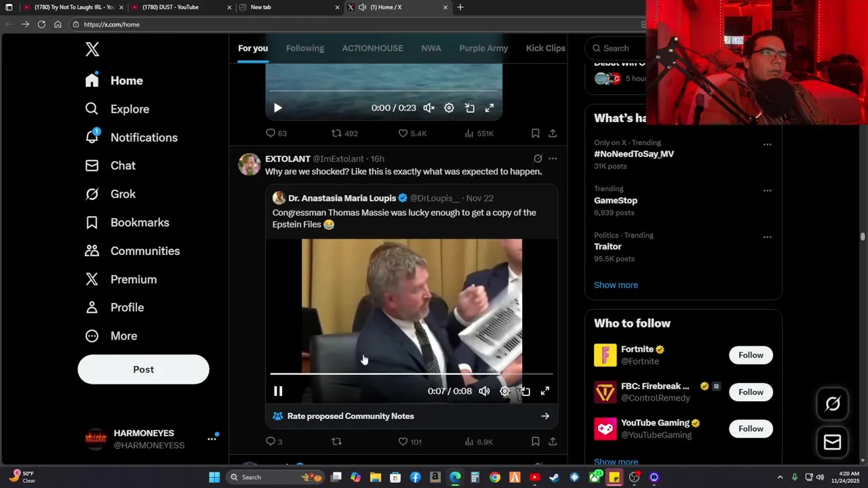The height and width of the screenshot is (488, 868).
Task: Click the Post button
Action: click(x=143, y=369)
